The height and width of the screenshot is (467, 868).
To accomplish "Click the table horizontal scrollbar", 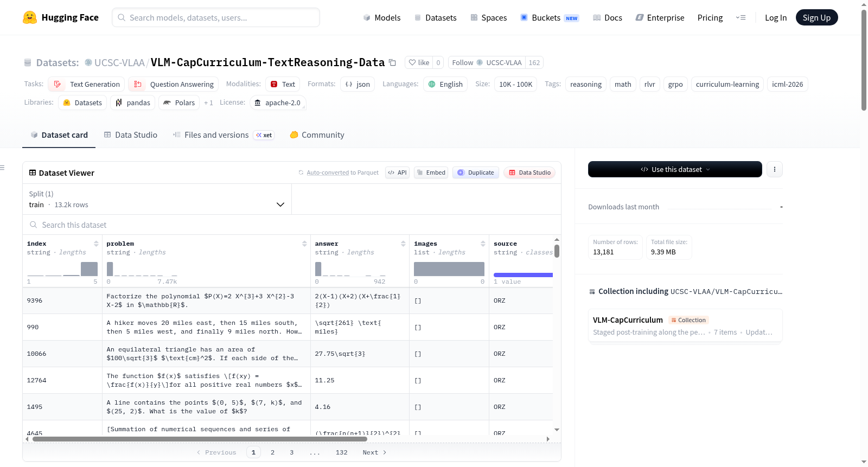I will (200, 439).
